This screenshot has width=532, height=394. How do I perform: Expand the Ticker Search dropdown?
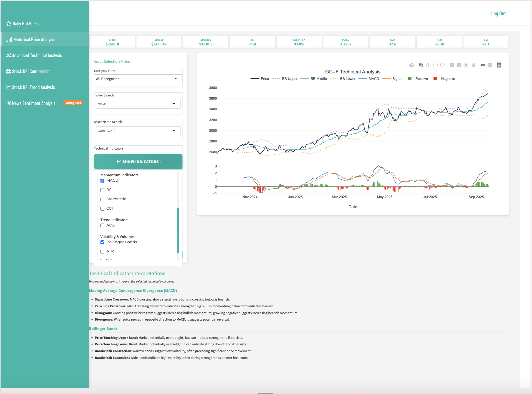pyautogui.click(x=138, y=104)
